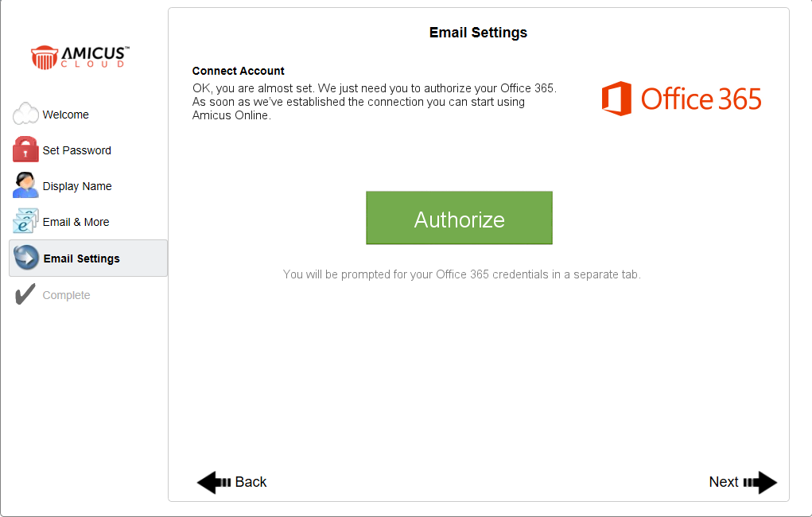Select the Email Settings step label

(x=82, y=258)
